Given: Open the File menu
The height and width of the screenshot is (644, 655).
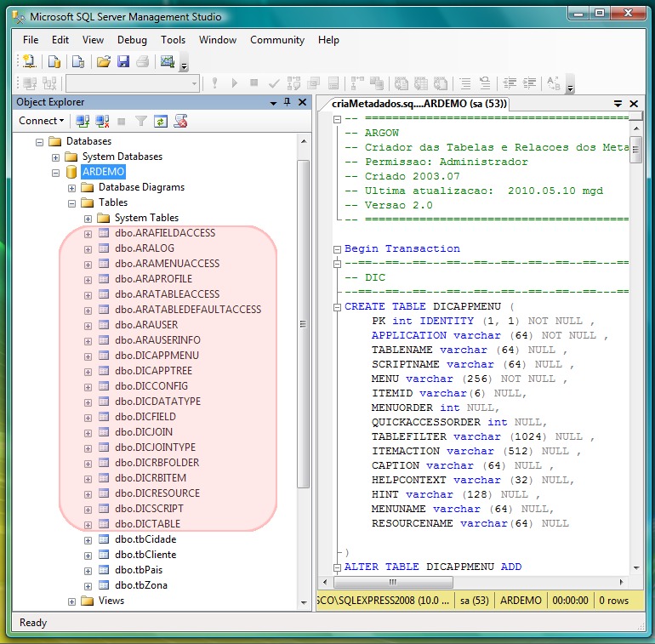Looking at the screenshot, I should point(31,40).
